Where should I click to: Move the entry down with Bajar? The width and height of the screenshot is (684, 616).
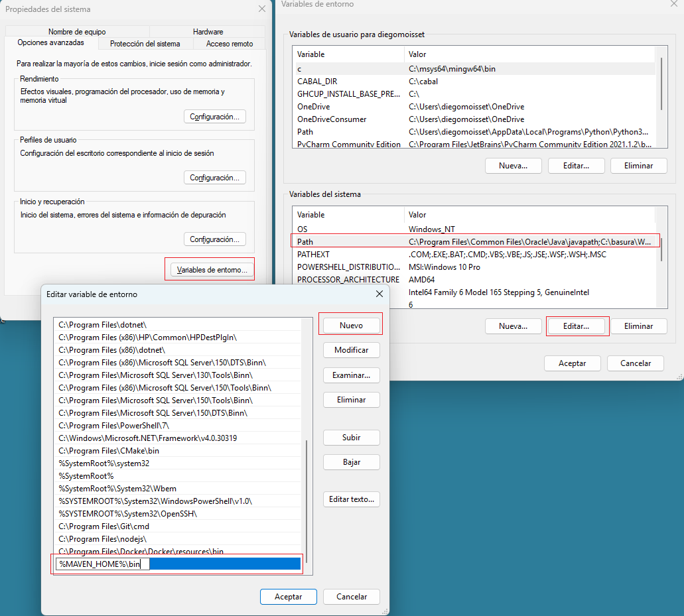[351, 462]
